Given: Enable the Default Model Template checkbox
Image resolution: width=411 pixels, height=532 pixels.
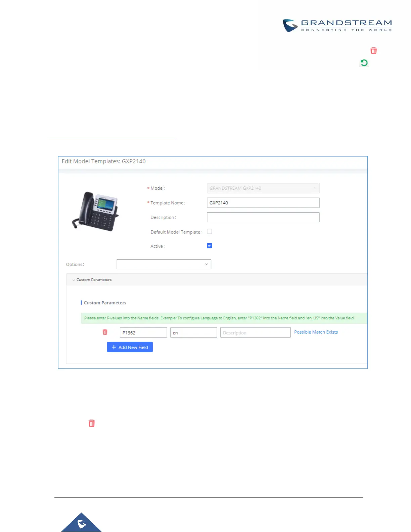Looking at the screenshot, I should point(210,231).
